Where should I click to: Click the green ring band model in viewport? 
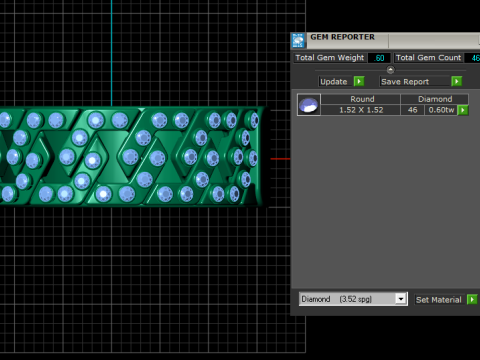132,157
